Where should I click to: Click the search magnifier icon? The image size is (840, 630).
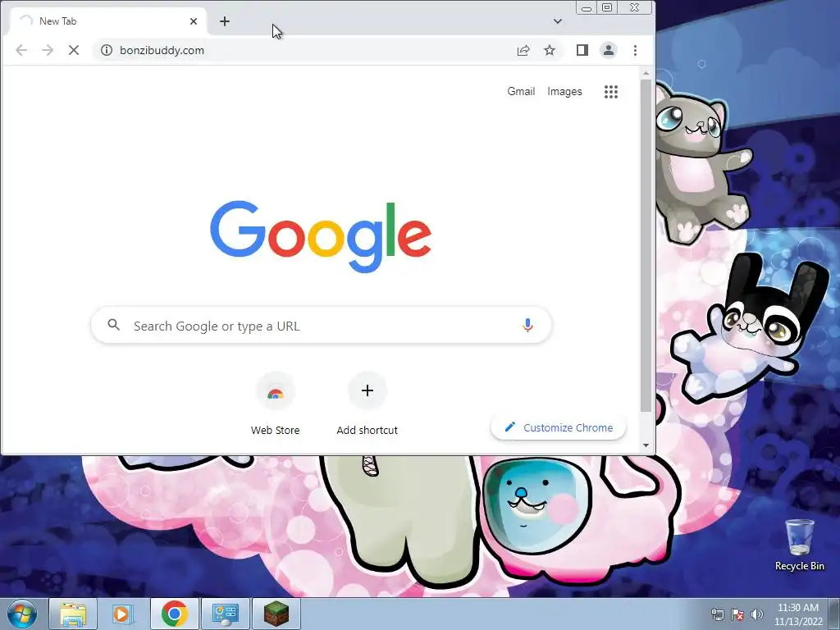point(113,325)
